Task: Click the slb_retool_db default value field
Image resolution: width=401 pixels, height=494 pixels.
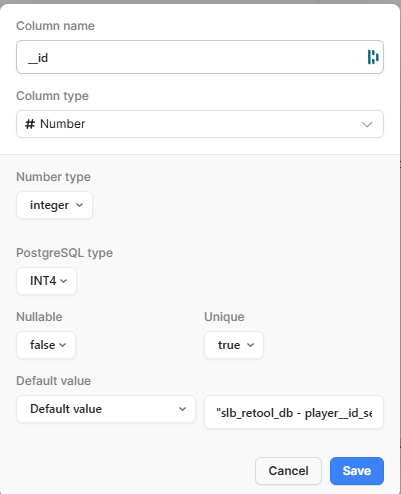Action: 294,412
